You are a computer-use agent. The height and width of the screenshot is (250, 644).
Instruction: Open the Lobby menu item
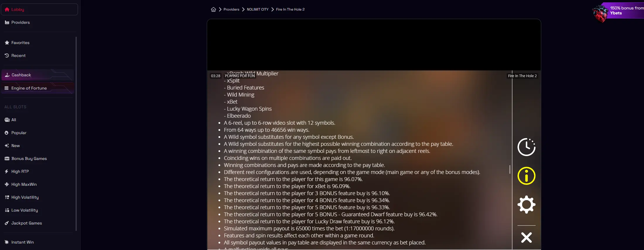point(39,9)
